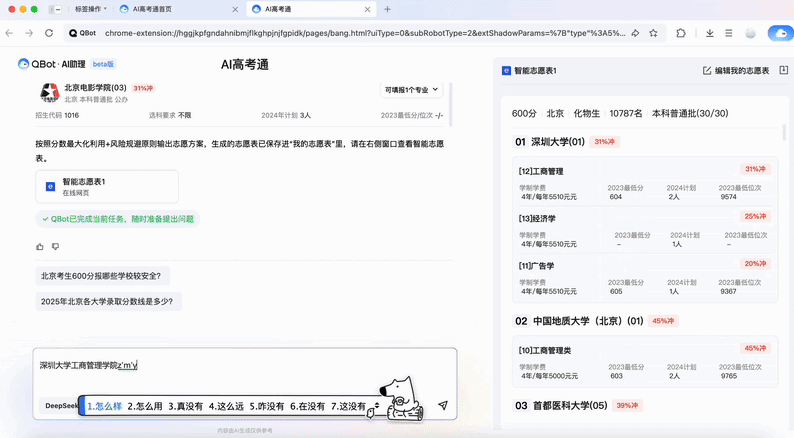Image resolution: width=794 pixels, height=438 pixels.
Task: Open the browser hamburger menu
Action: [x=729, y=33]
